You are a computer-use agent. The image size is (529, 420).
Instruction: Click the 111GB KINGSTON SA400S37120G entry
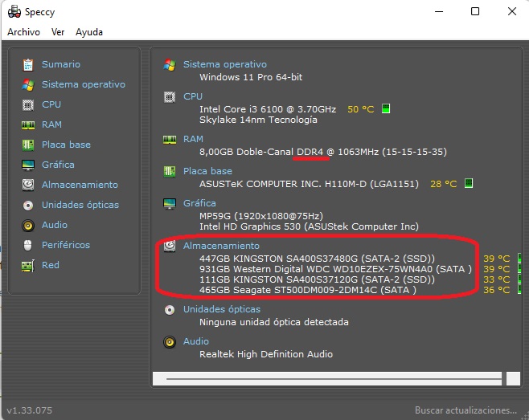pos(317,279)
